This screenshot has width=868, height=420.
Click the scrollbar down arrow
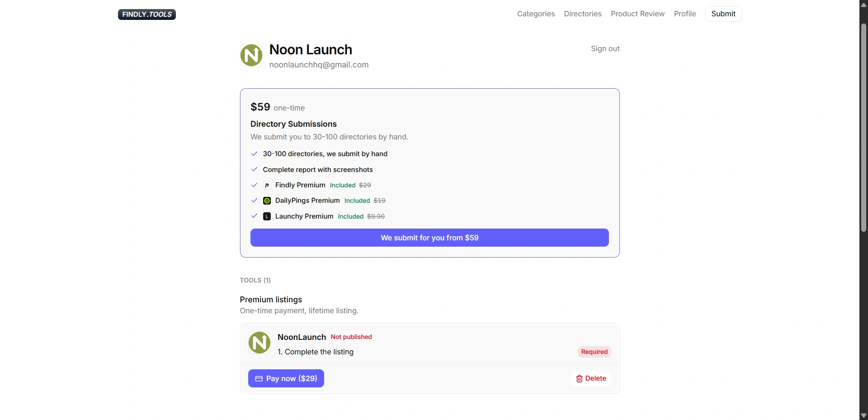[x=863, y=415]
